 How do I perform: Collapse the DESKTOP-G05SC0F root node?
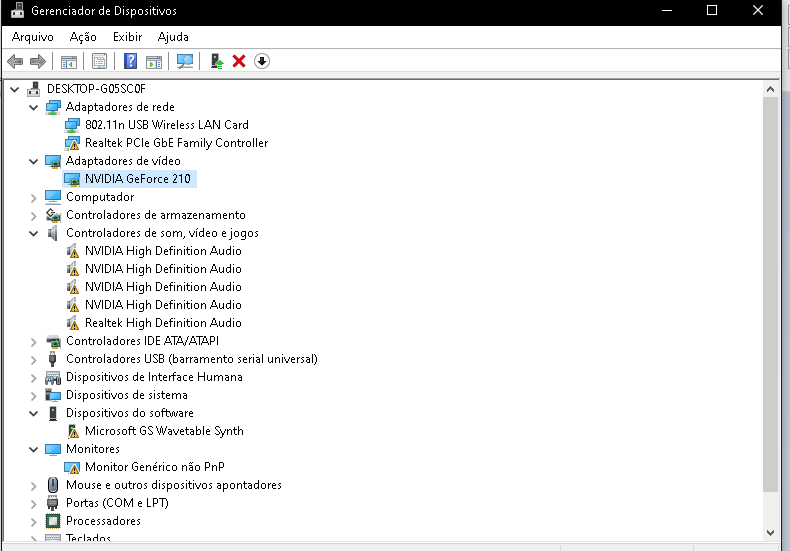click(15, 90)
